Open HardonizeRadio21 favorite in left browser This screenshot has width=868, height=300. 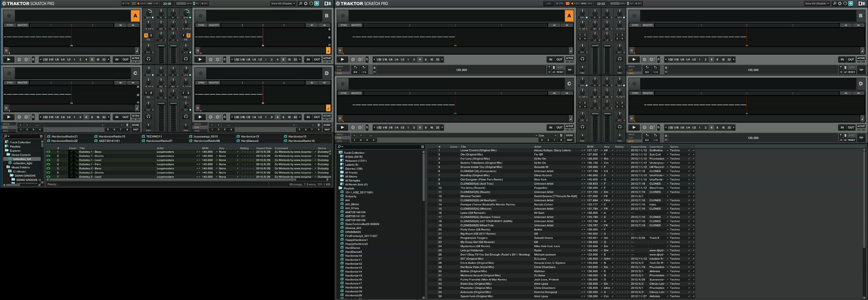click(62, 136)
